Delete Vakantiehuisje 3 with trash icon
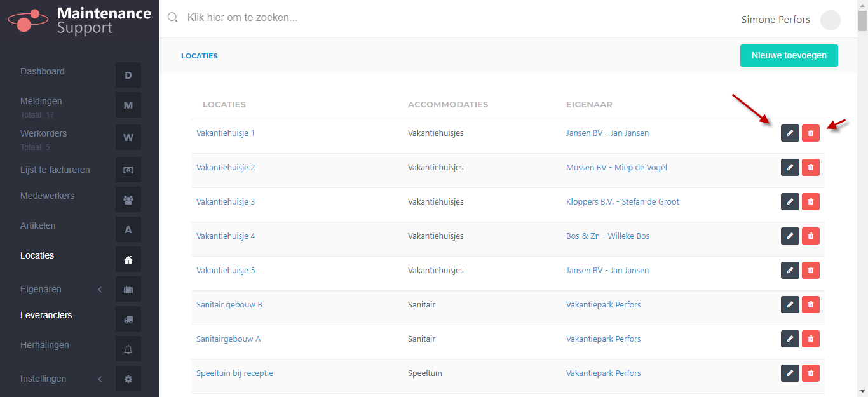Image resolution: width=868 pixels, height=397 pixels. tap(811, 201)
